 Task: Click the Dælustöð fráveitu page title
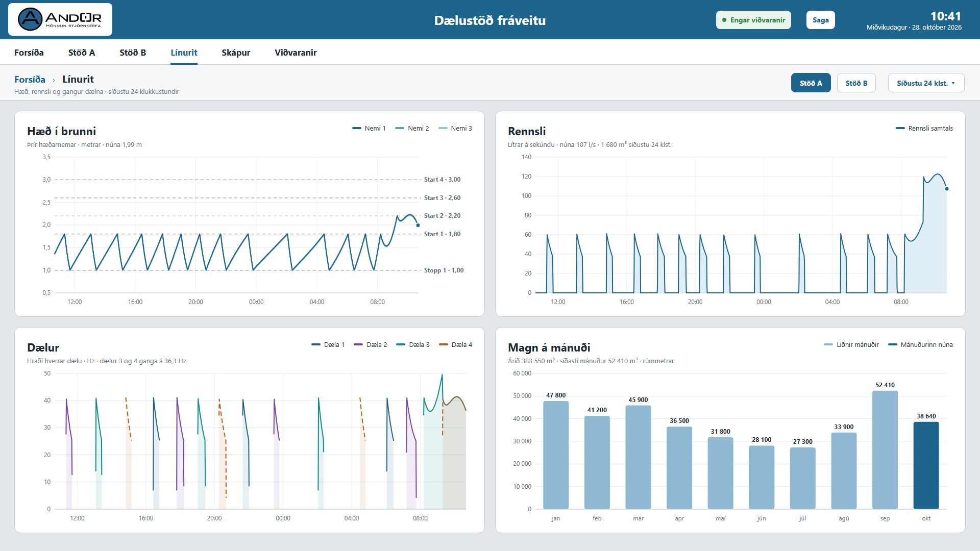[x=490, y=20]
